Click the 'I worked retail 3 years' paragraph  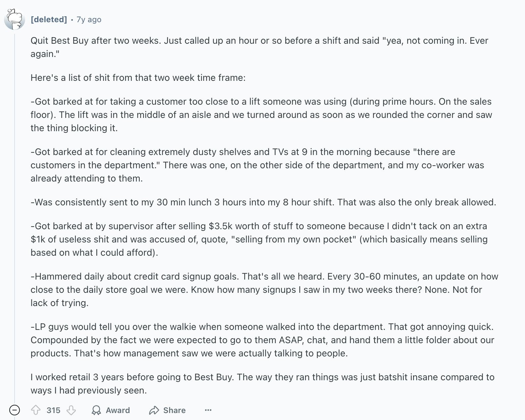point(262,384)
